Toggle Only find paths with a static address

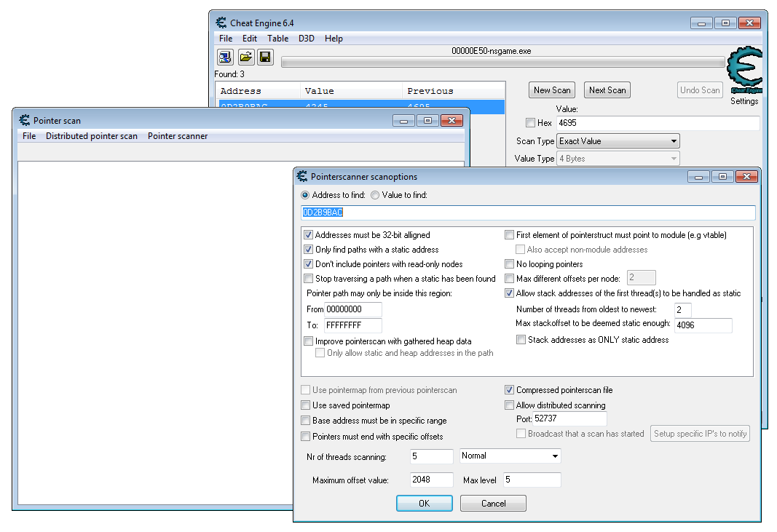(x=308, y=249)
